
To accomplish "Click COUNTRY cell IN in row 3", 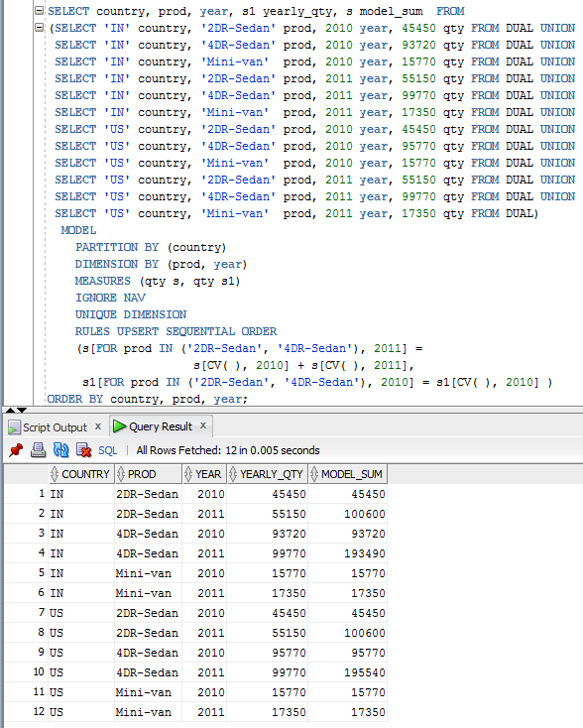I will coord(81,534).
